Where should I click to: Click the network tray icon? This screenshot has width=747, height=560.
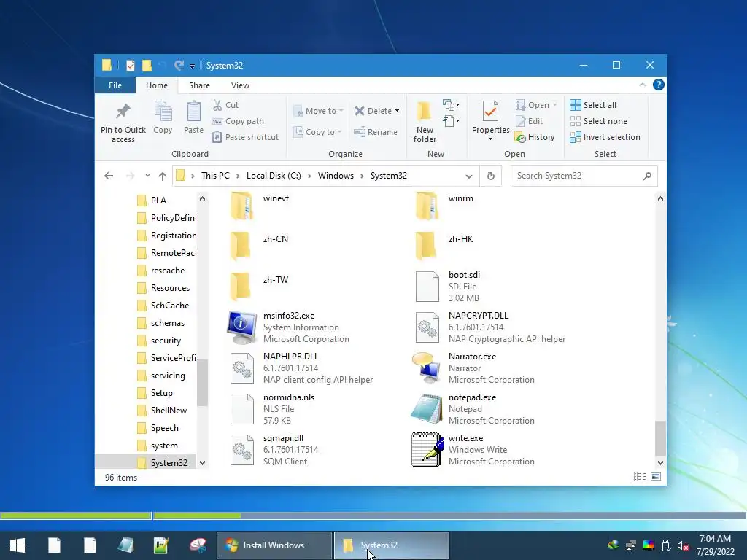[x=631, y=545]
